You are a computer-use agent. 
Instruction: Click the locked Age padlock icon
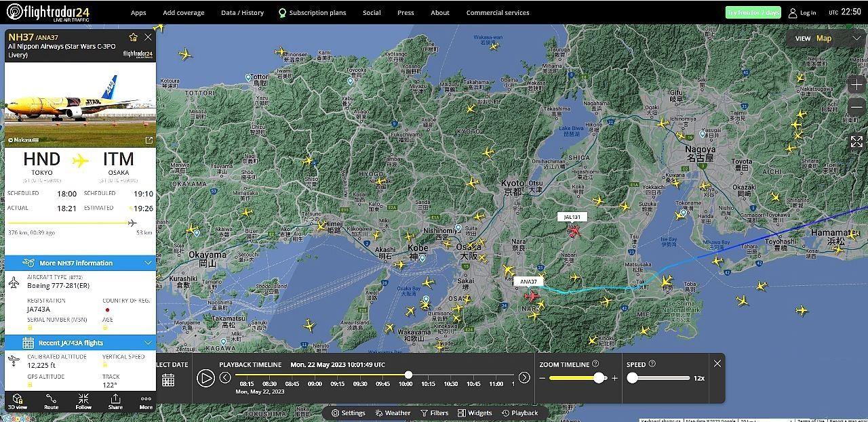[x=105, y=328]
